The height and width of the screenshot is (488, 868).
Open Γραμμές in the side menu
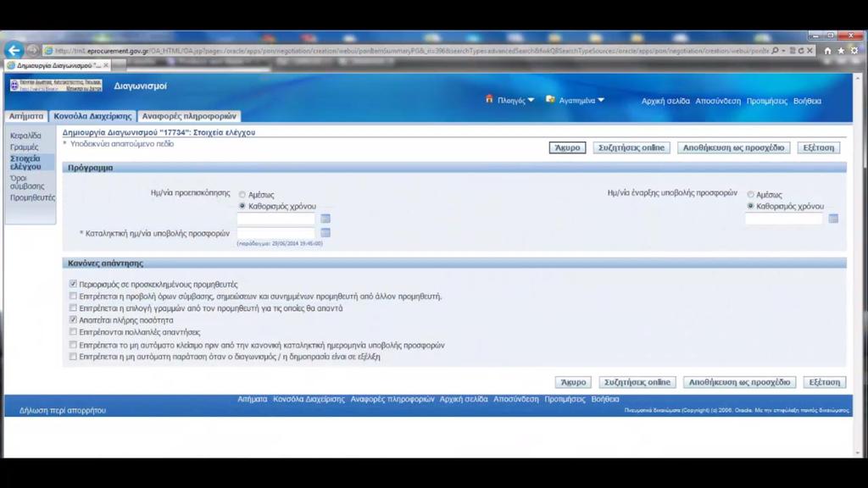pyautogui.click(x=25, y=147)
